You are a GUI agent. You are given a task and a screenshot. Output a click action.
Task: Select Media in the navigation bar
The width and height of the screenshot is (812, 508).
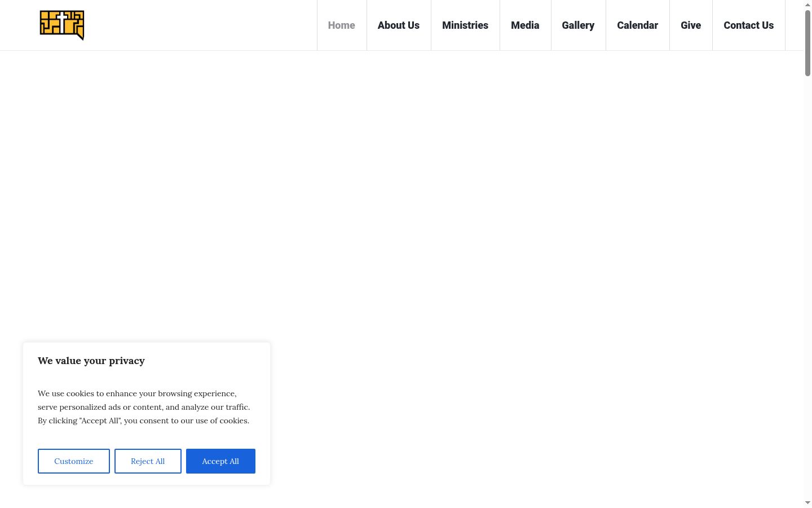(x=525, y=25)
